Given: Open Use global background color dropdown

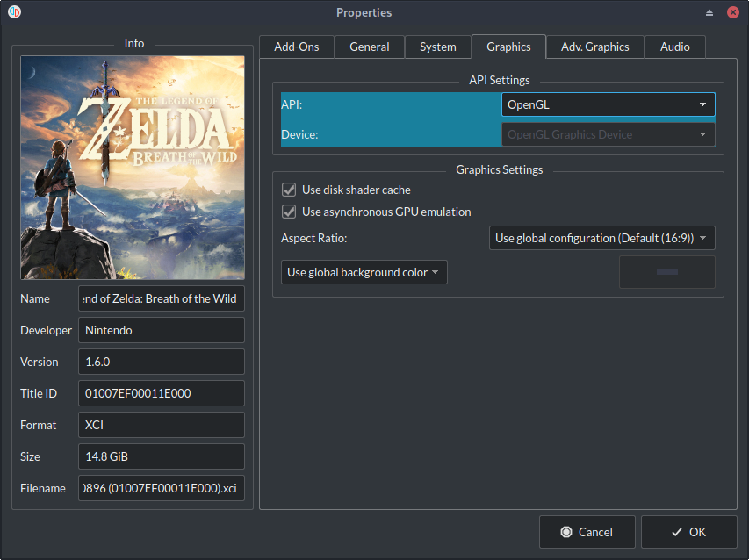Looking at the screenshot, I should [364, 272].
